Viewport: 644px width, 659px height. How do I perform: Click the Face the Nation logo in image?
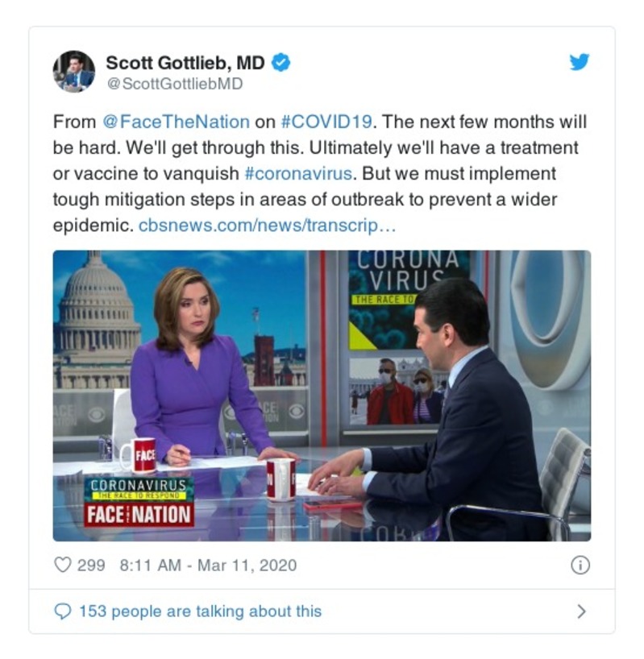(139, 515)
